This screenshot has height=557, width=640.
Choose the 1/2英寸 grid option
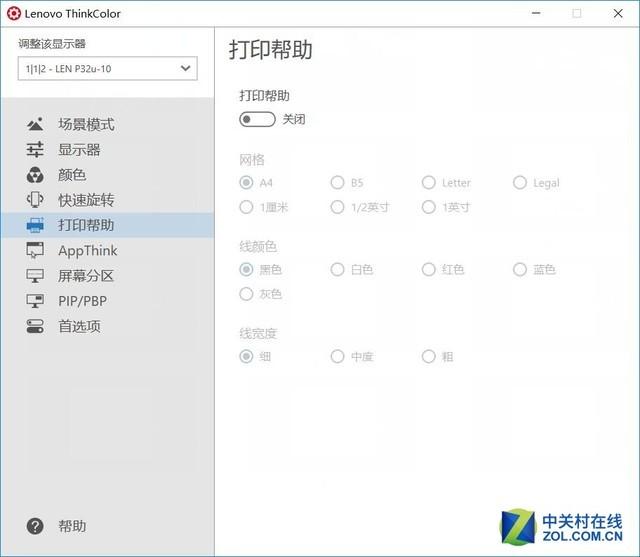338,207
